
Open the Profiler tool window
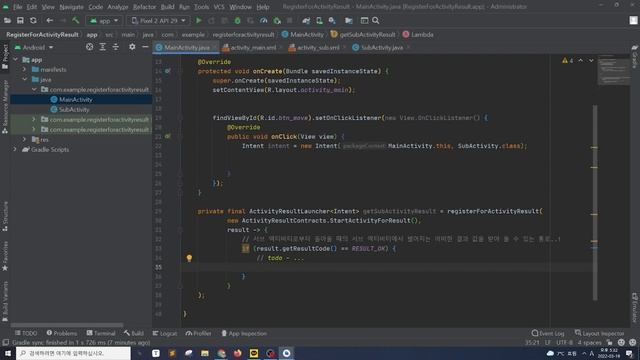click(199, 333)
